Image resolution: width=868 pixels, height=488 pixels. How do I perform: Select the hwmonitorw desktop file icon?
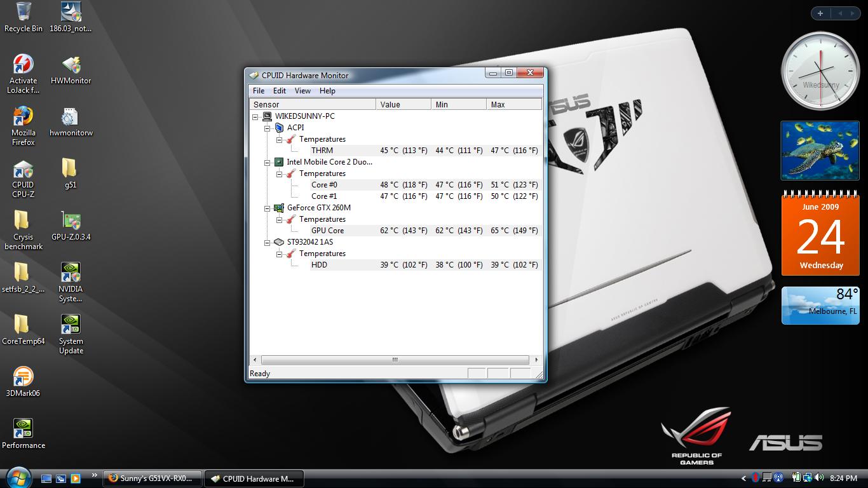[x=71, y=122]
